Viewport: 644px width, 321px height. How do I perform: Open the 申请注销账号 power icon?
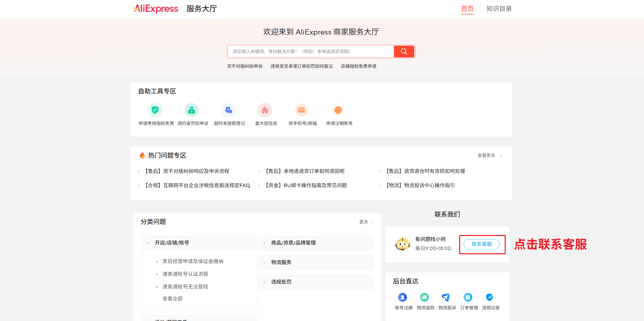coord(338,110)
